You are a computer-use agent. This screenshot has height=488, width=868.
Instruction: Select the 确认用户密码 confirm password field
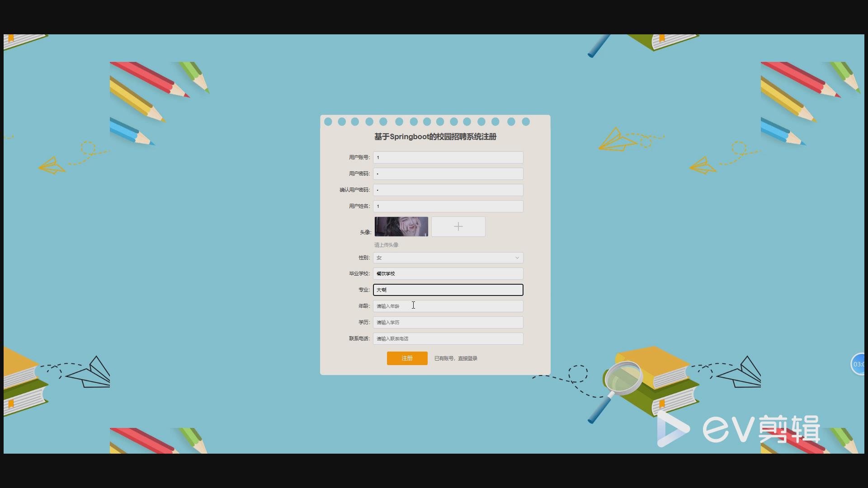coord(448,190)
